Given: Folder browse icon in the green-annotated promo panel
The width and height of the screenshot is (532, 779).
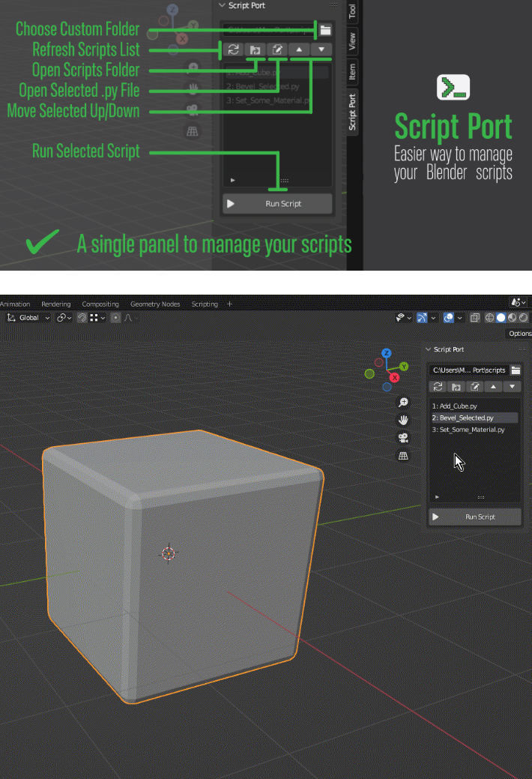Looking at the screenshot, I should 325,30.
